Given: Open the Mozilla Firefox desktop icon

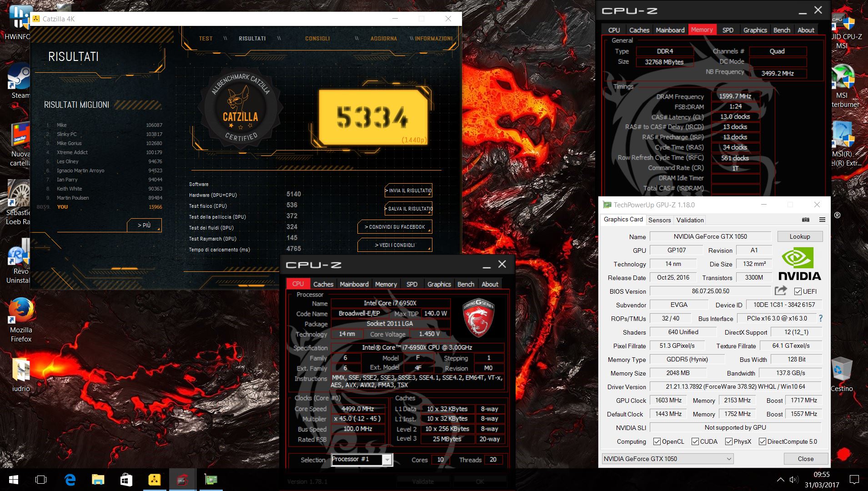Looking at the screenshot, I should coord(21,321).
